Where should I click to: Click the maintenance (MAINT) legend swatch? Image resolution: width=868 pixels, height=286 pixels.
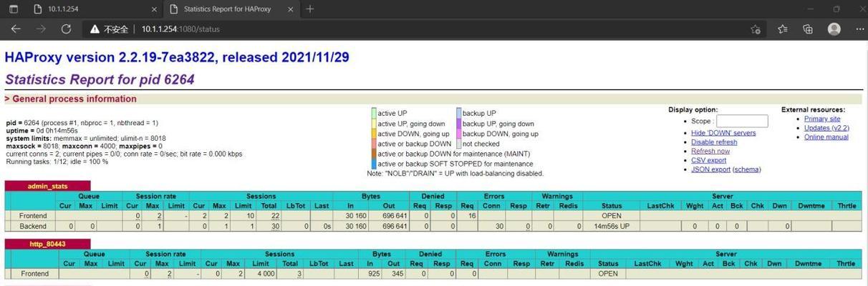point(374,154)
